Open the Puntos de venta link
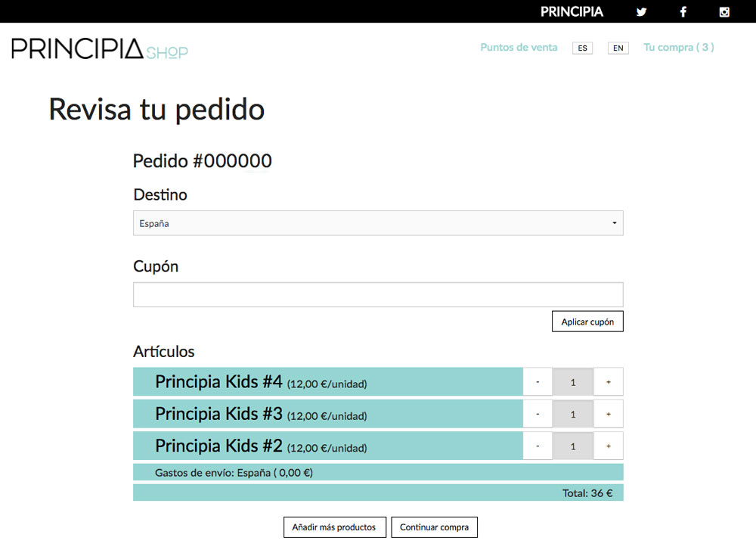 tap(519, 47)
